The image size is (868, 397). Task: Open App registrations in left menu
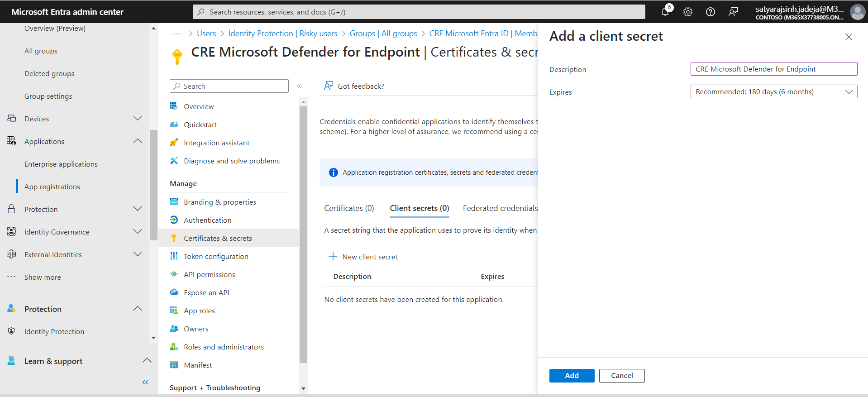[52, 187]
